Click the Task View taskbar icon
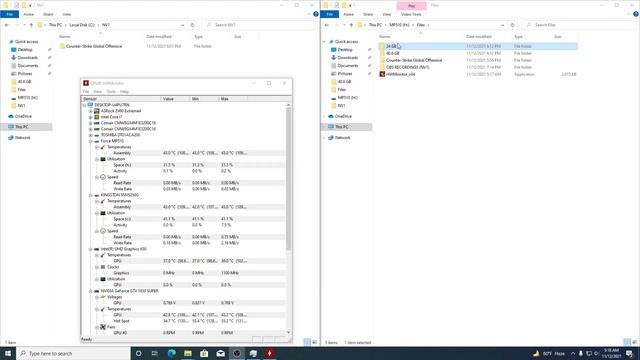The width and height of the screenshot is (640, 360). (155, 353)
